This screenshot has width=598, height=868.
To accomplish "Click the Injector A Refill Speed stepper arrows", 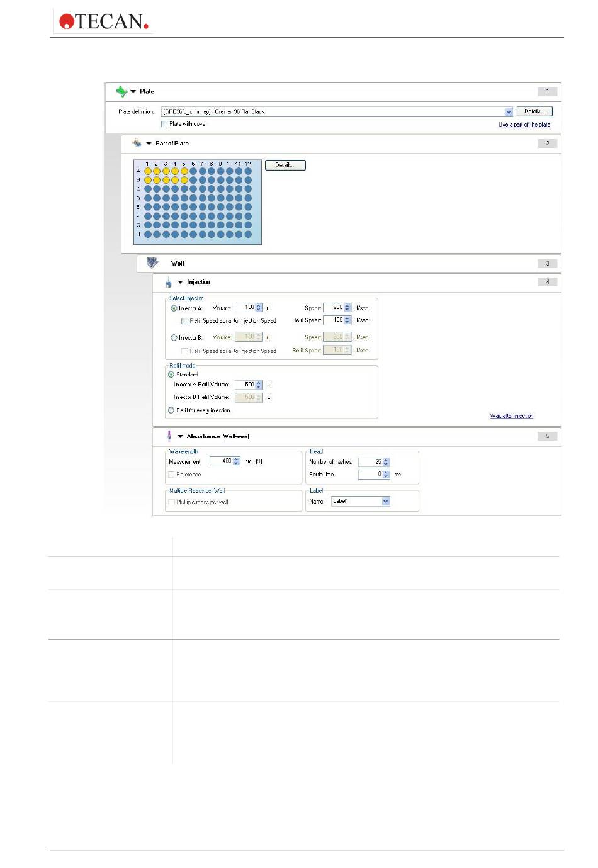I will pos(347,320).
